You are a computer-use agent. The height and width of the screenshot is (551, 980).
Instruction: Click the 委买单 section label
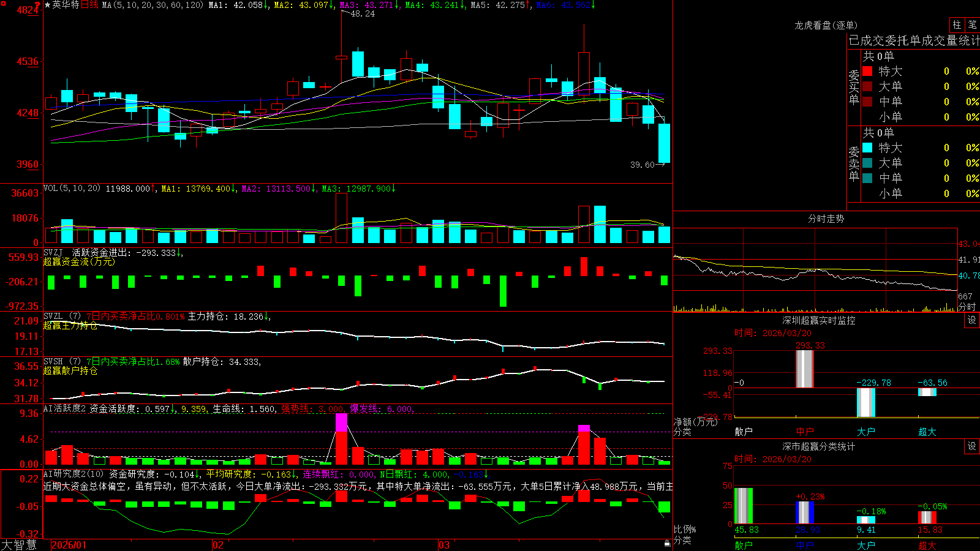(854, 88)
